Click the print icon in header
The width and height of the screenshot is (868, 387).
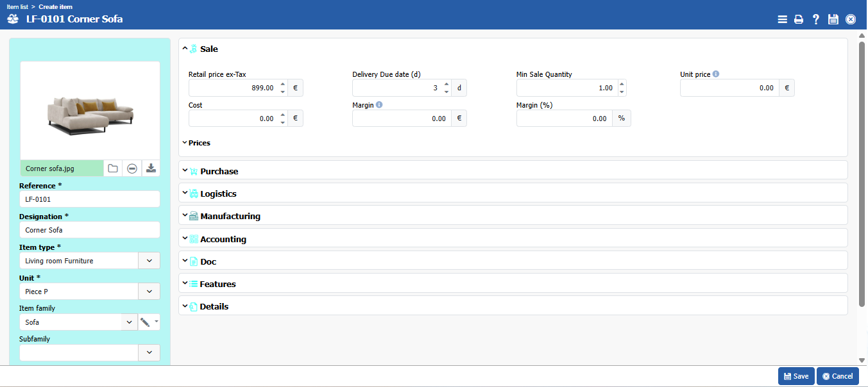pyautogui.click(x=799, y=19)
